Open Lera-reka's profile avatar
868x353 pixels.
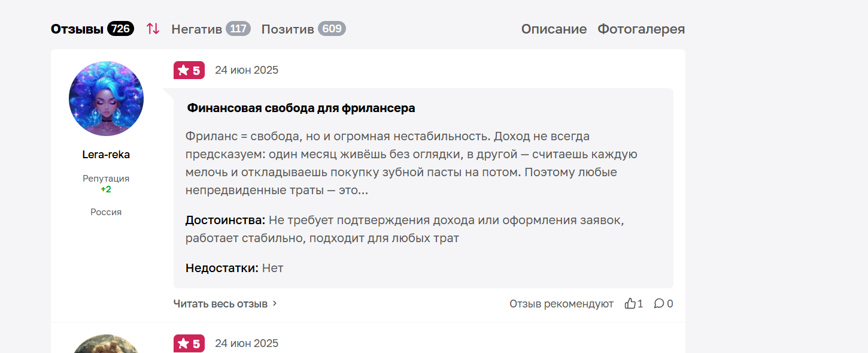pyautogui.click(x=106, y=98)
